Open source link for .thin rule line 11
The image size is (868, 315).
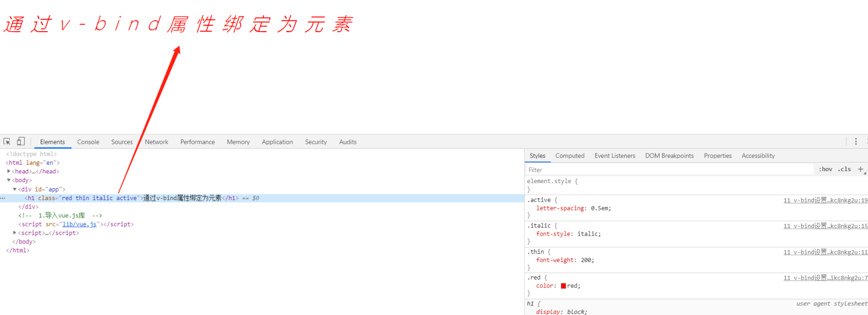pyautogui.click(x=825, y=252)
